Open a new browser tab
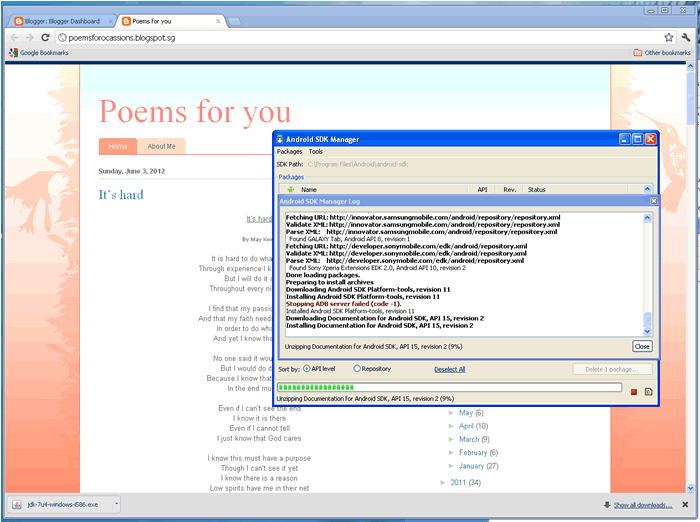Viewport: 700px width, 522px height. pyautogui.click(x=234, y=21)
